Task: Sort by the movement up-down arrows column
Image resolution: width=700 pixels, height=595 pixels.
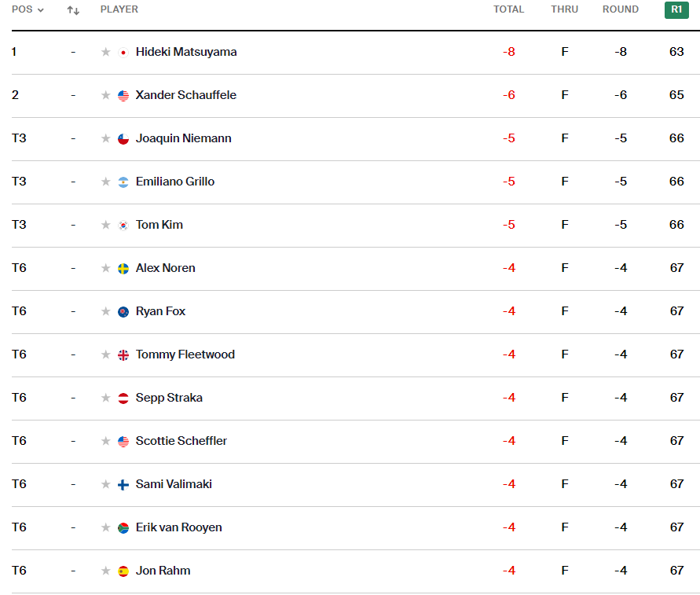Action: pyautogui.click(x=73, y=10)
